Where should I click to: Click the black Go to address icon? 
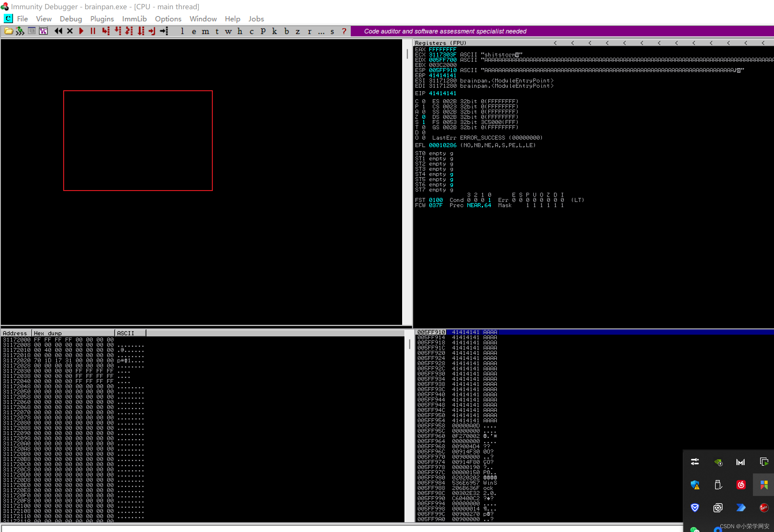click(x=164, y=31)
